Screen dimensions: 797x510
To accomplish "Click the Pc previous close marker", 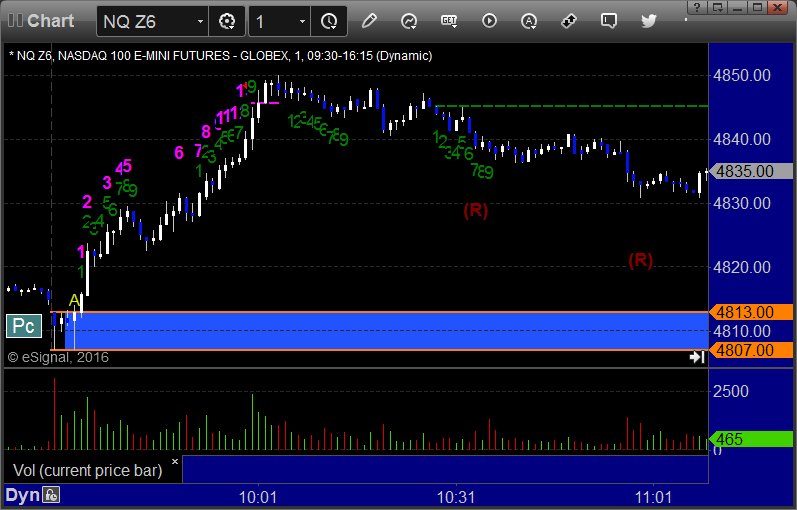I will 23,326.
